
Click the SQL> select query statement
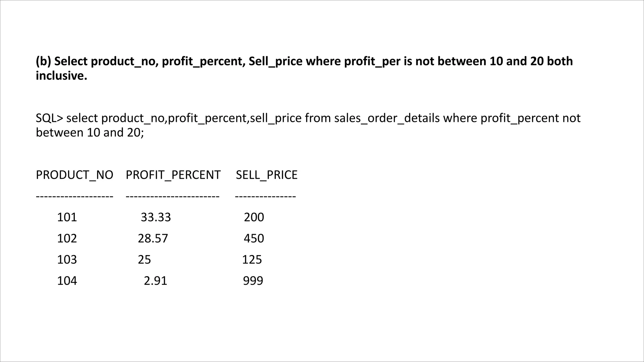(308, 125)
